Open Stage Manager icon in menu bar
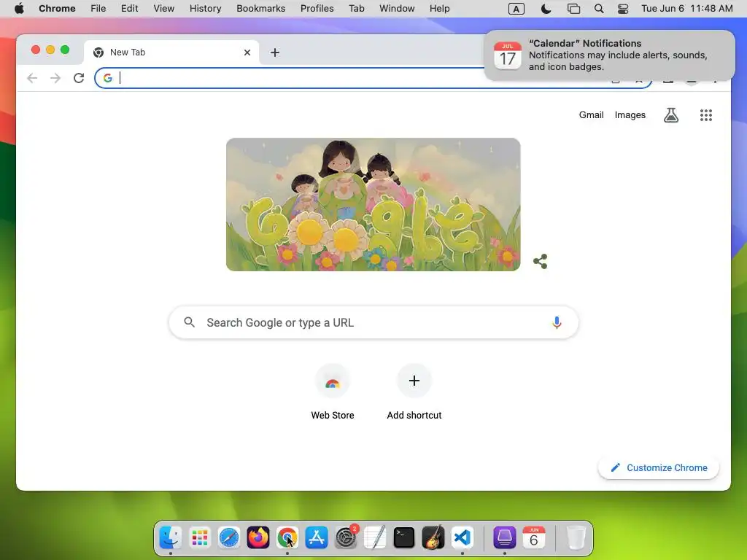This screenshot has height=560, width=747. [x=573, y=9]
